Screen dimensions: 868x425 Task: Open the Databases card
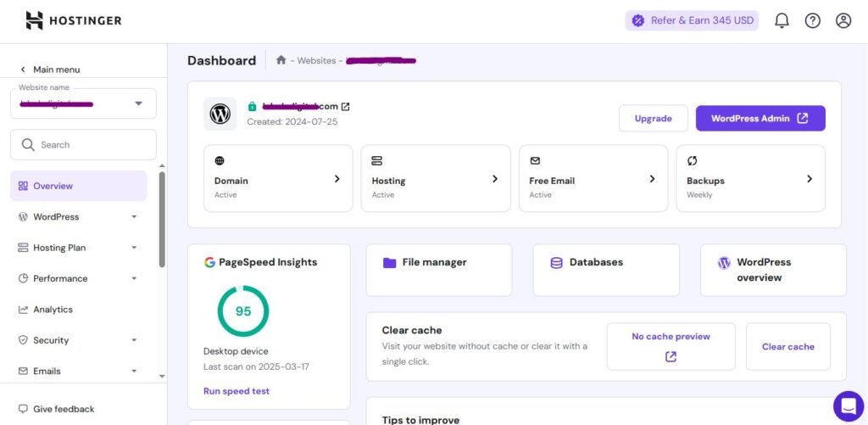(x=606, y=270)
